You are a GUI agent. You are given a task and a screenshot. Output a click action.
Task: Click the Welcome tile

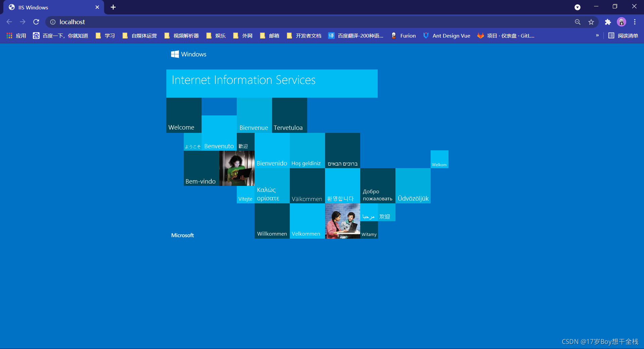tap(184, 115)
